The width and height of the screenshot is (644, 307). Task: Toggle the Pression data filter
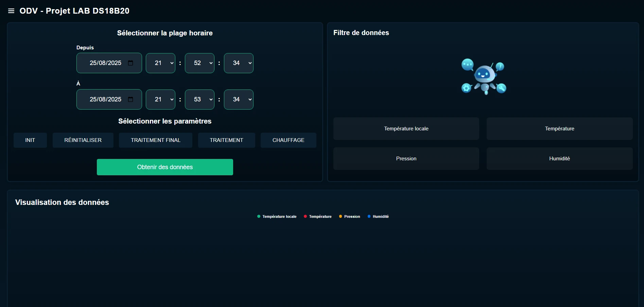406,159
